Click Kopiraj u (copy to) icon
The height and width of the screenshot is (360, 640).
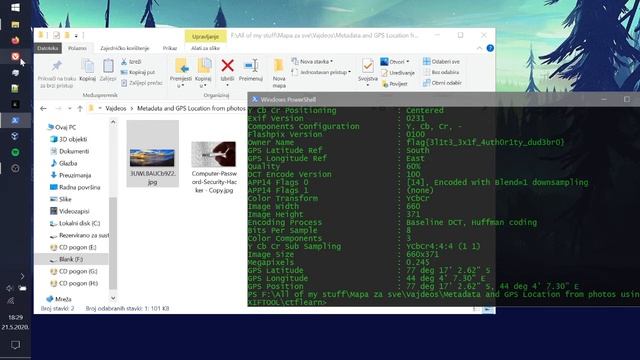[x=203, y=73]
